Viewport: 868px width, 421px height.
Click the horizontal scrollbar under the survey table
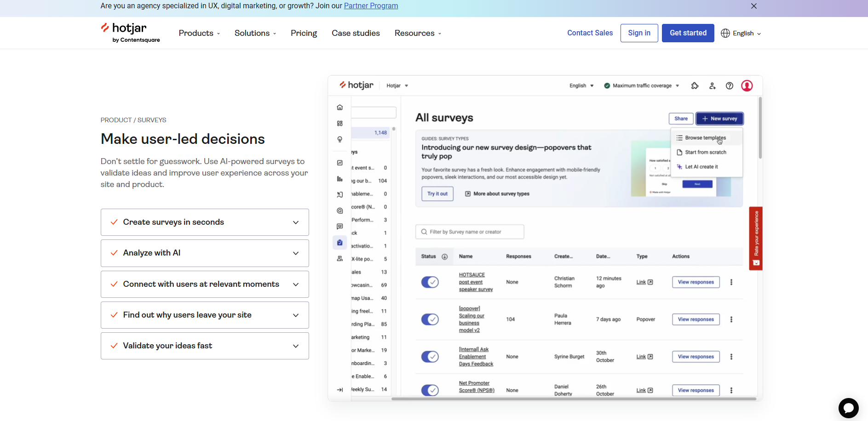pyautogui.click(x=574, y=399)
